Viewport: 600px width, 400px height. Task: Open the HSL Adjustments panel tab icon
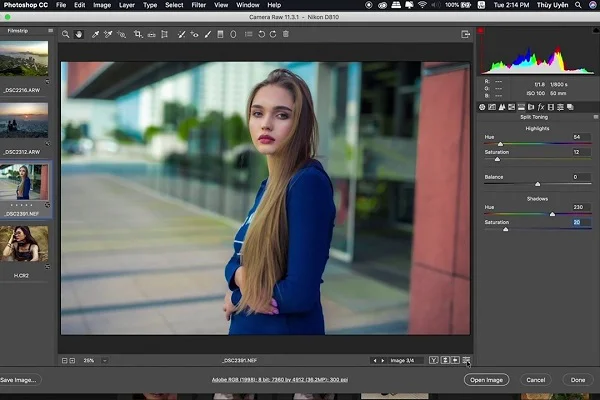point(512,107)
